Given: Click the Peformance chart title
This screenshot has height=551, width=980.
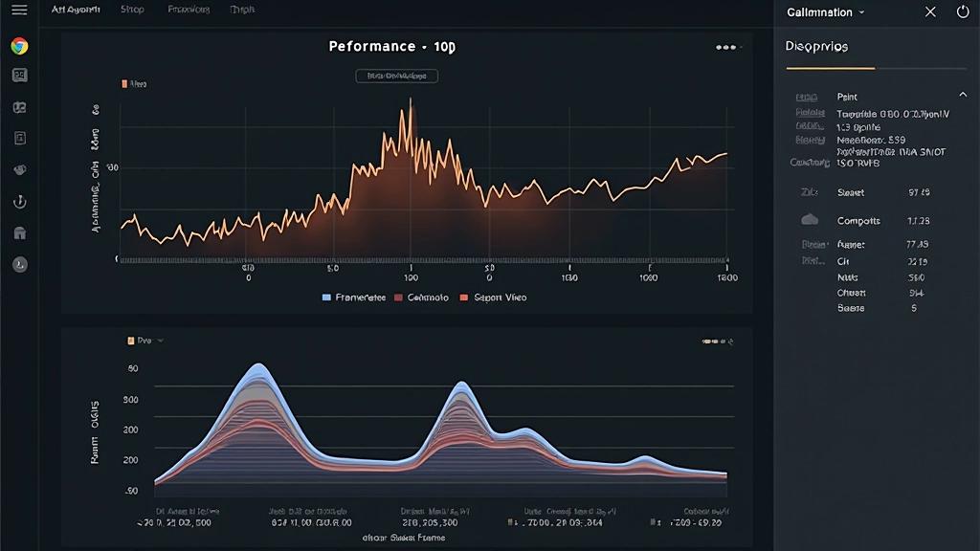Looking at the screenshot, I should pyautogui.click(x=391, y=46).
